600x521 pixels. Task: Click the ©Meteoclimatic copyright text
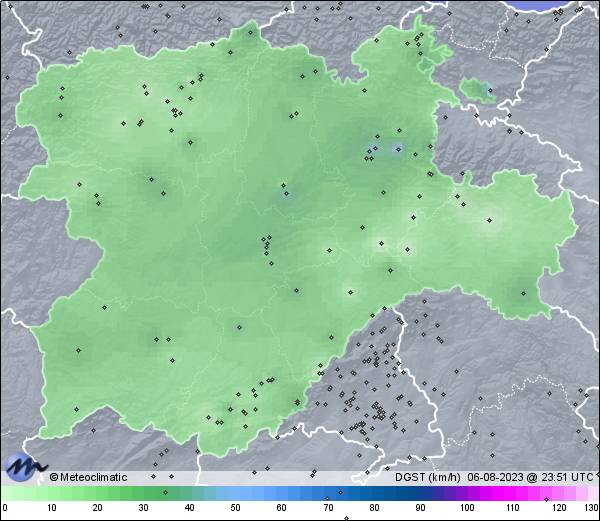88,477
